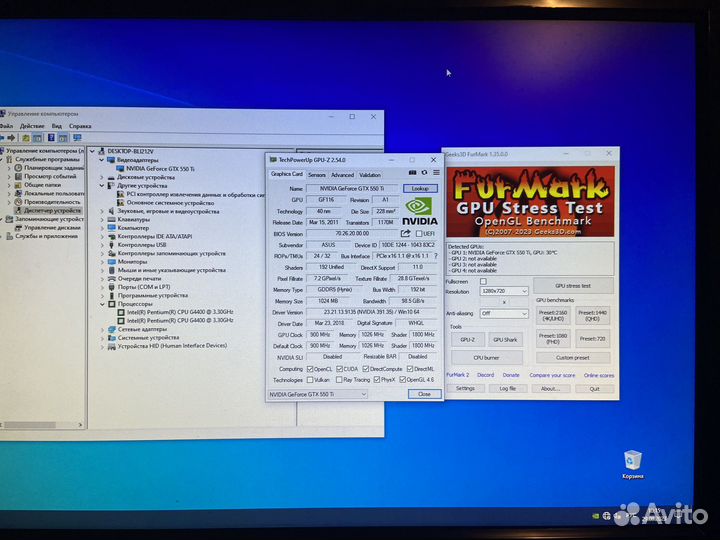Open the Recycle Bin on desktop
Screen dimensions: 720x540
pyautogui.click(x=632, y=460)
